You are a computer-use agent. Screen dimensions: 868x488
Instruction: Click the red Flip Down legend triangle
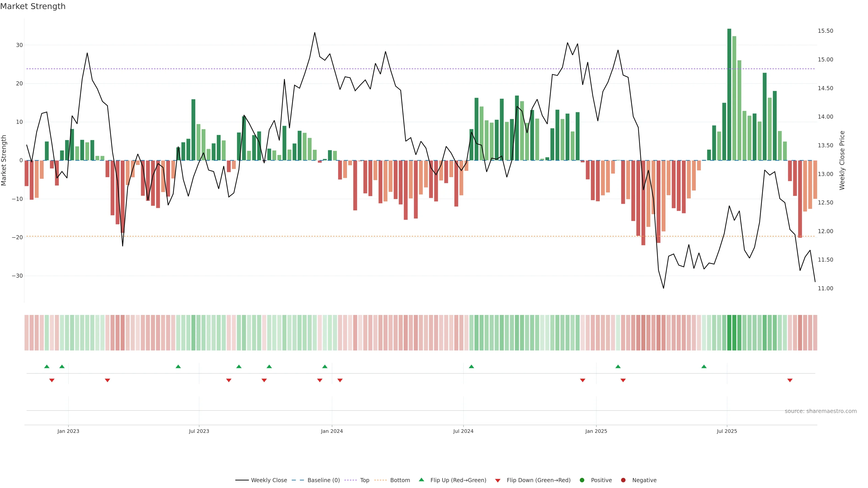tap(497, 481)
